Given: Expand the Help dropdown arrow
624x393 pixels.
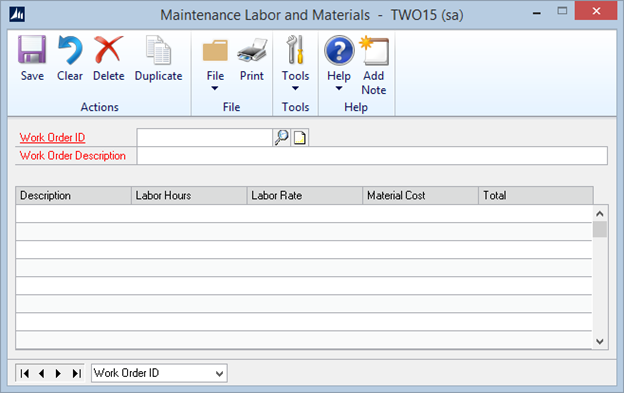Looking at the screenshot, I should (x=339, y=88).
